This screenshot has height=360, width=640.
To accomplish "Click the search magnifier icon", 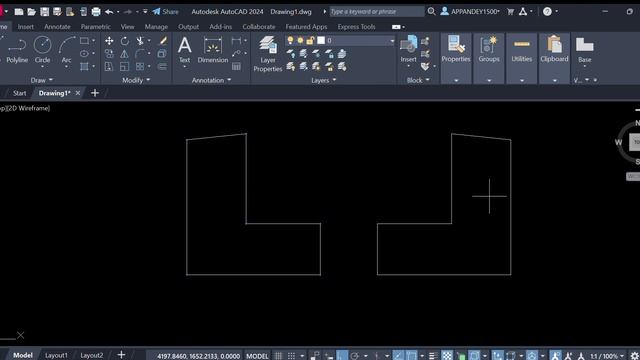I will tap(431, 11).
